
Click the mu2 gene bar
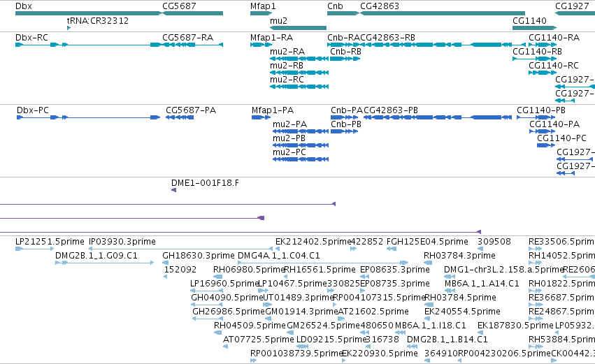click(299, 28)
